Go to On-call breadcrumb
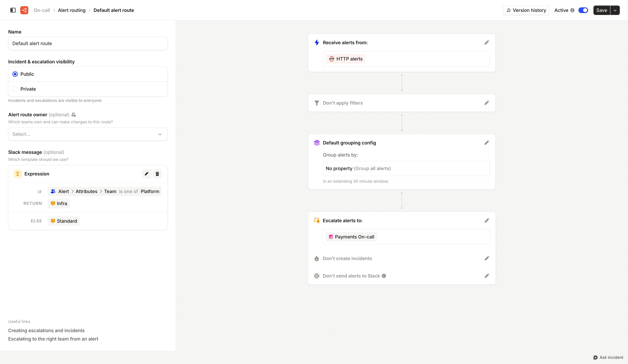Screen dimensions: 628x364 coord(42,10)
